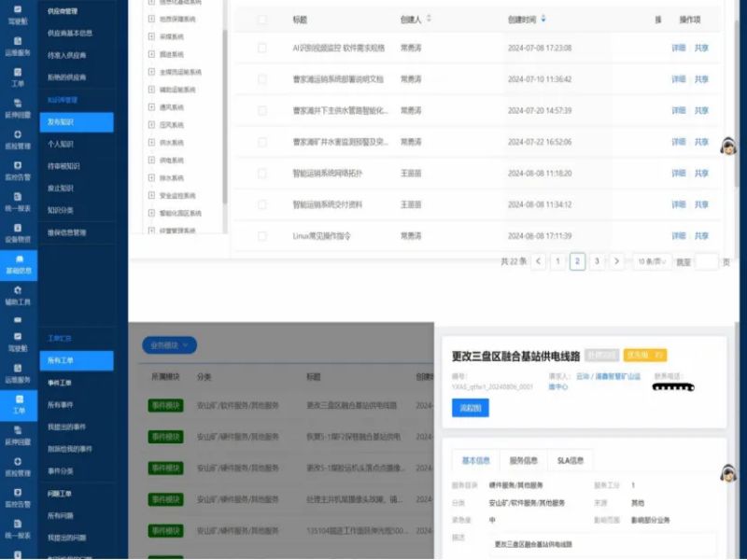The width and height of the screenshot is (747, 560).
Task: Expand the 通风系统 tree node
Action: coord(152,107)
